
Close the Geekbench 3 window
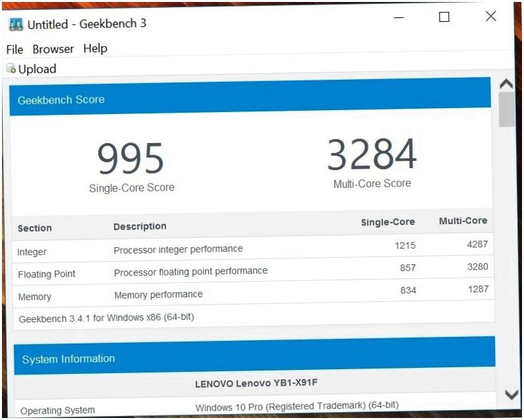[x=491, y=16]
